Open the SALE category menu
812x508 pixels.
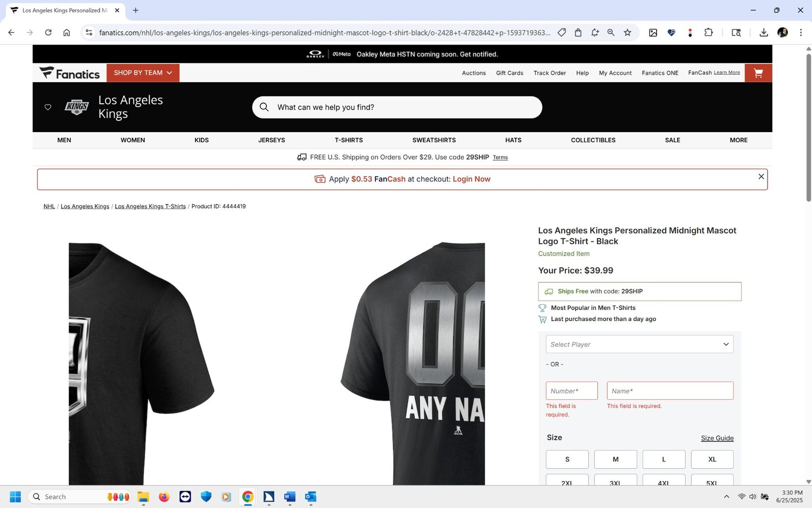point(672,140)
